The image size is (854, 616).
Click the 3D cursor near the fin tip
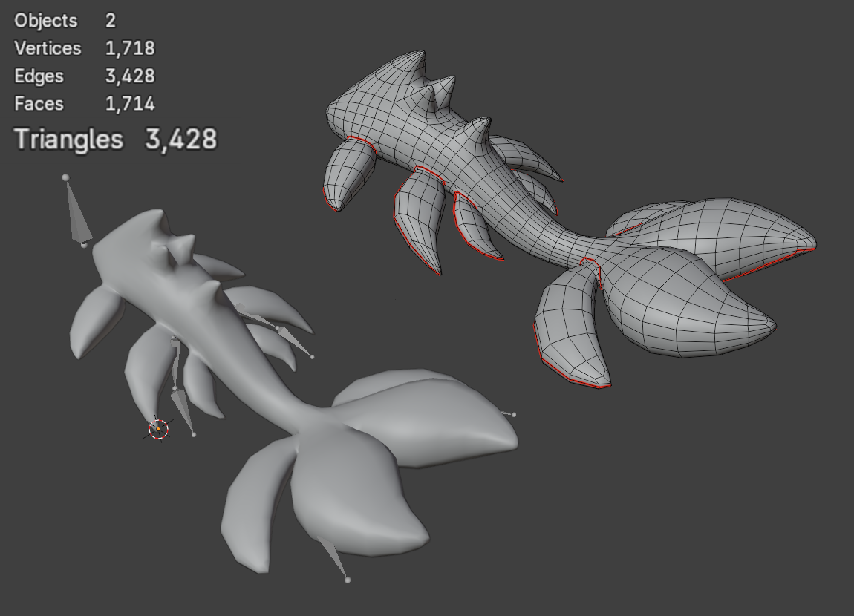click(158, 430)
